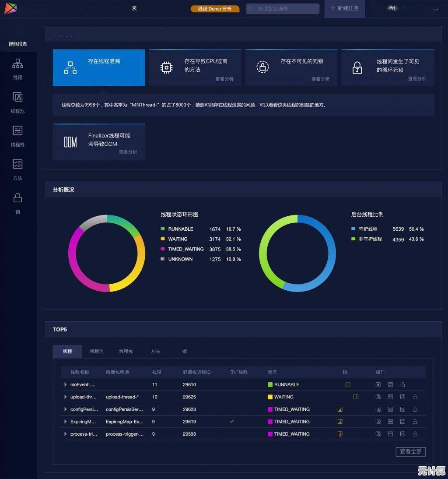
Task: Click the thread-leak network icon in blue card
Action: click(70, 67)
